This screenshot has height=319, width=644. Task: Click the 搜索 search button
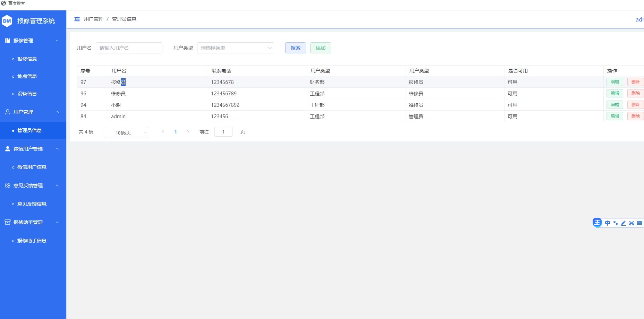coord(295,48)
